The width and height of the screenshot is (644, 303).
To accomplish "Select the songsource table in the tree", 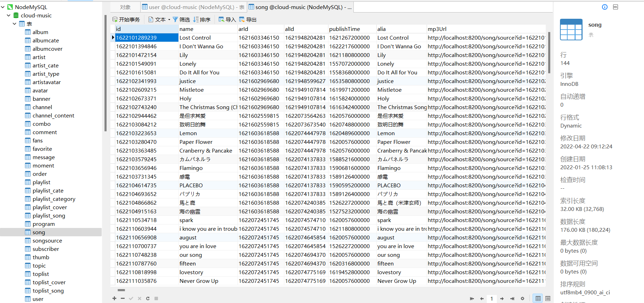I will [47, 240].
